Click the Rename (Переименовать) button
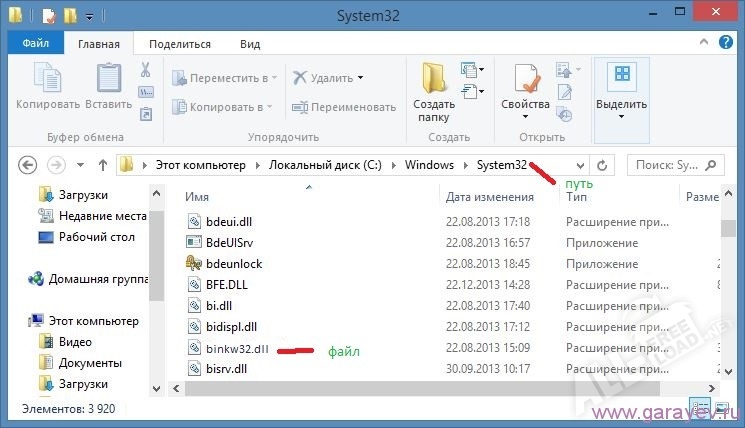 click(343, 107)
